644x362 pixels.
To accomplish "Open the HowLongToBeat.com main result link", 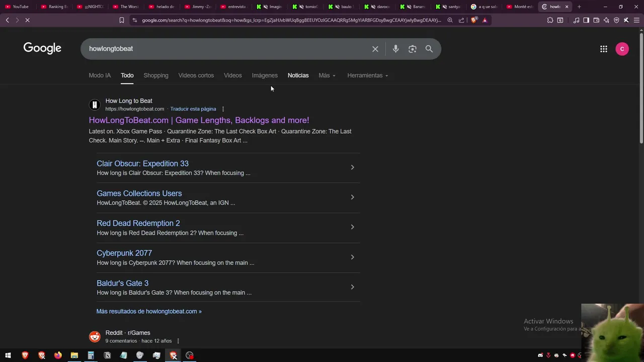I will point(199,120).
